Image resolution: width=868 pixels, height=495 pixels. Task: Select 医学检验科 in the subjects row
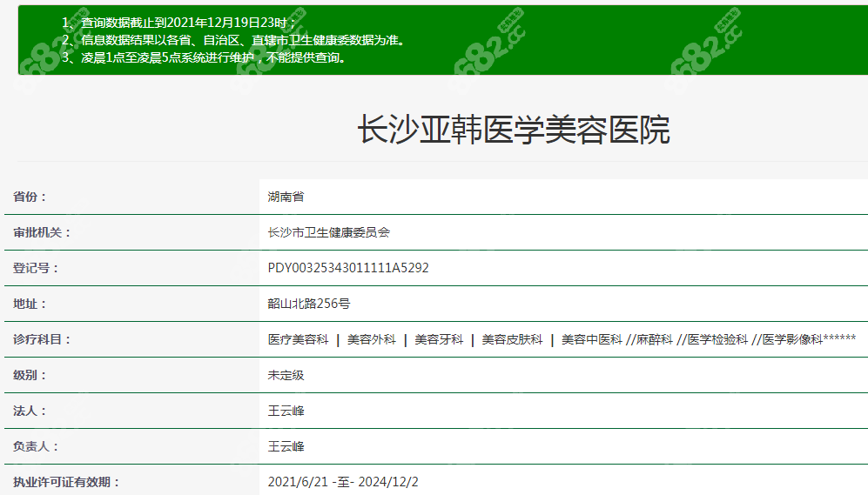(717, 339)
